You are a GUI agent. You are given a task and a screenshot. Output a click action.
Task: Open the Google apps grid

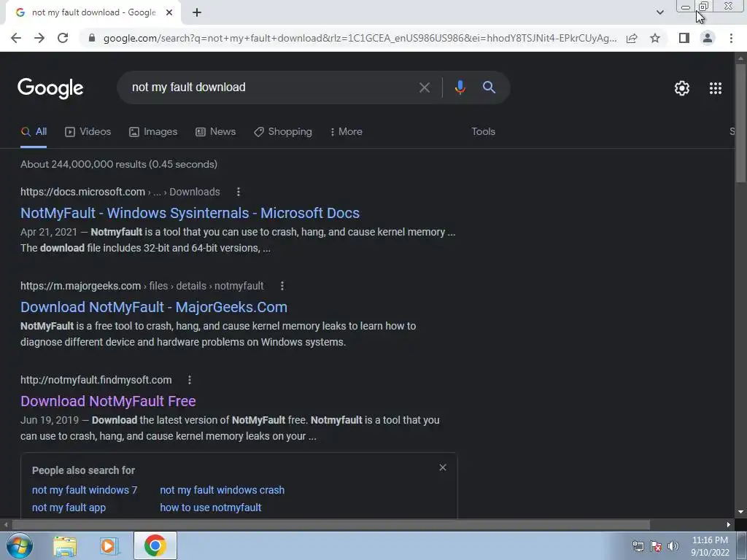coord(716,88)
